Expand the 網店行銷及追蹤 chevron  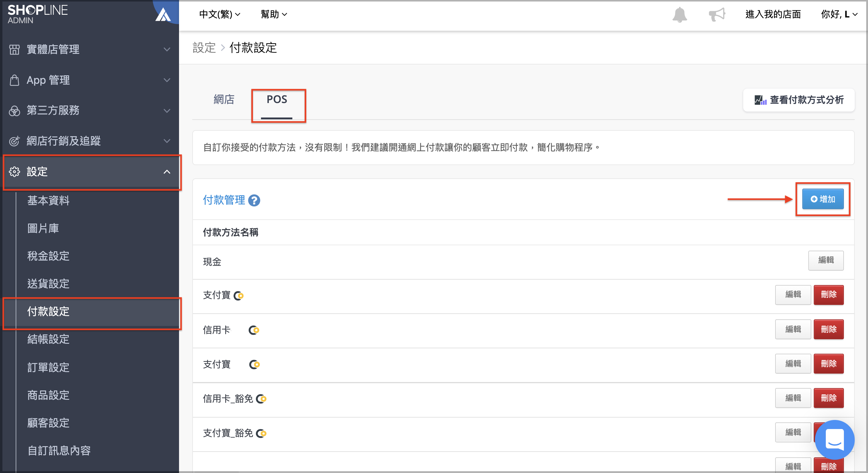pyautogui.click(x=167, y=141)
